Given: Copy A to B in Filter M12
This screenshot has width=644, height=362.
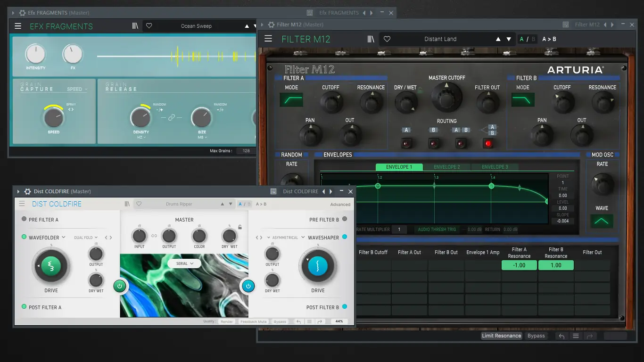Looking at the screenshot, I should point(549,39).
